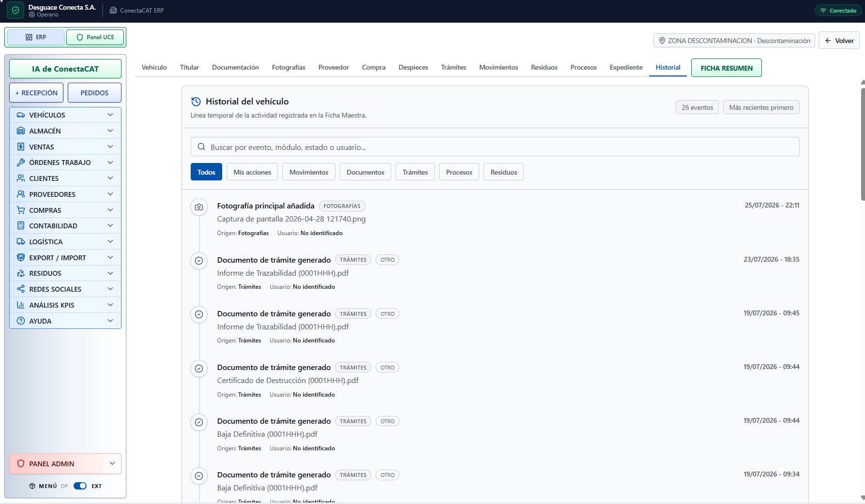Viewport: 865px width, 504px height.
Task: Click the LOGÍSTICA truck icon
Action: (x=21, y=242)
